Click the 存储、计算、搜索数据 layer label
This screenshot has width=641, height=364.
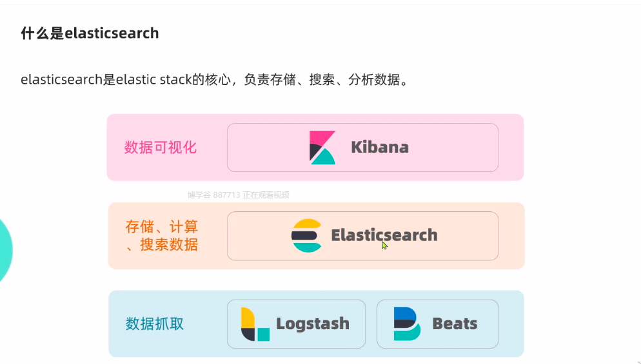point(162,236)
